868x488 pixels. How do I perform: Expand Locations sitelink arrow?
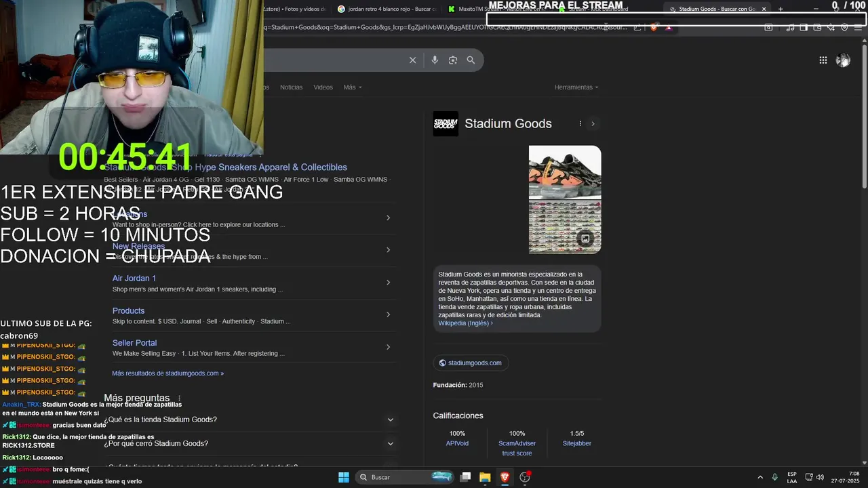click(x=389, y=218)
